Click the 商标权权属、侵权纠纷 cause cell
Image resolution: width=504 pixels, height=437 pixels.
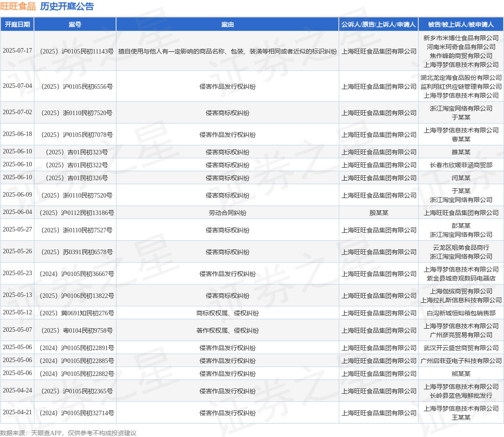[x=228, y=313]
